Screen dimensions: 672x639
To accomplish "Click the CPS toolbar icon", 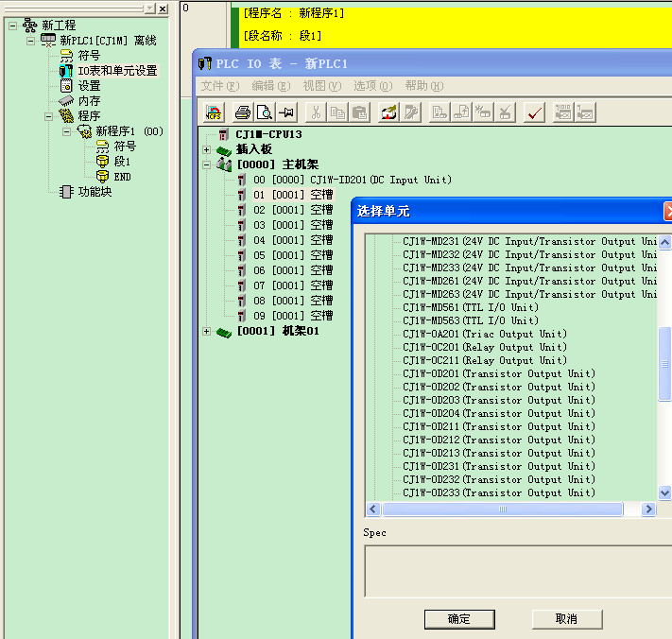I will (x=214, y=112).
